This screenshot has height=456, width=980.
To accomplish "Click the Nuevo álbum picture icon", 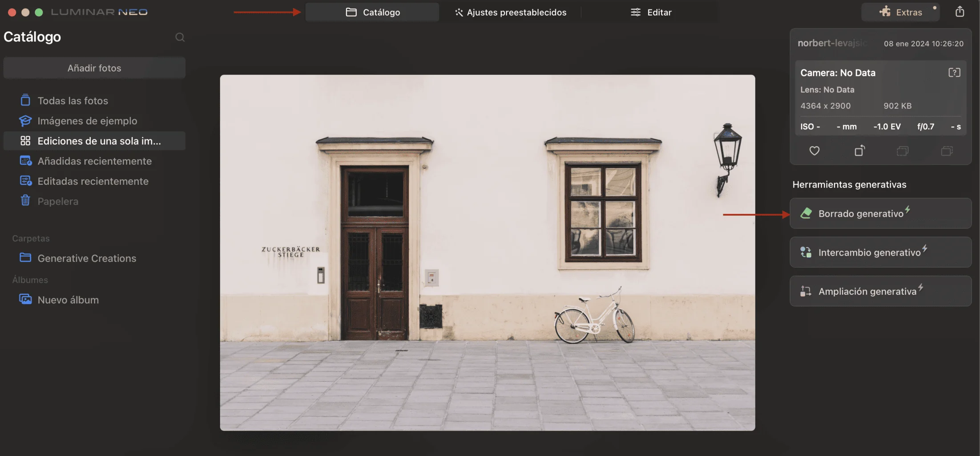I will [25, 299].
